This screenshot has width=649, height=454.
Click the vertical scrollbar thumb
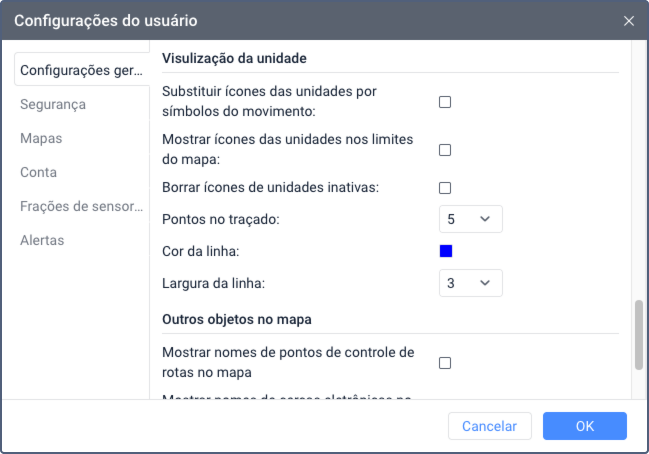click(639, 335)
